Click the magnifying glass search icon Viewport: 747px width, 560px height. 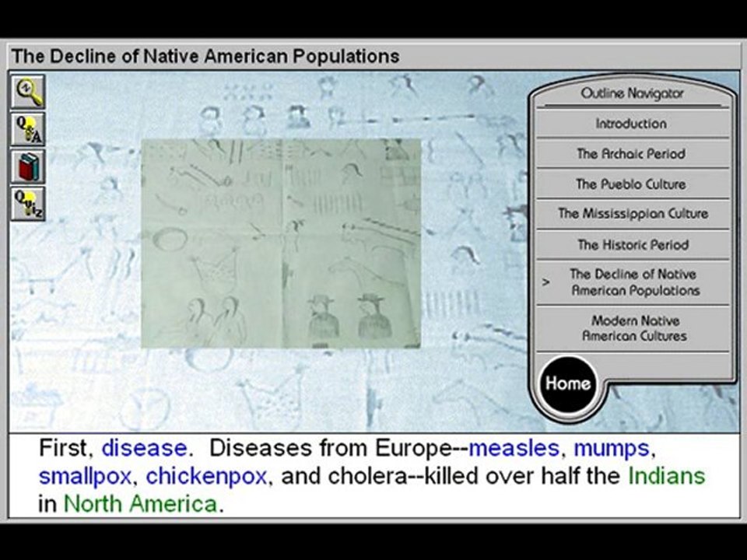[x=28, y=92]
